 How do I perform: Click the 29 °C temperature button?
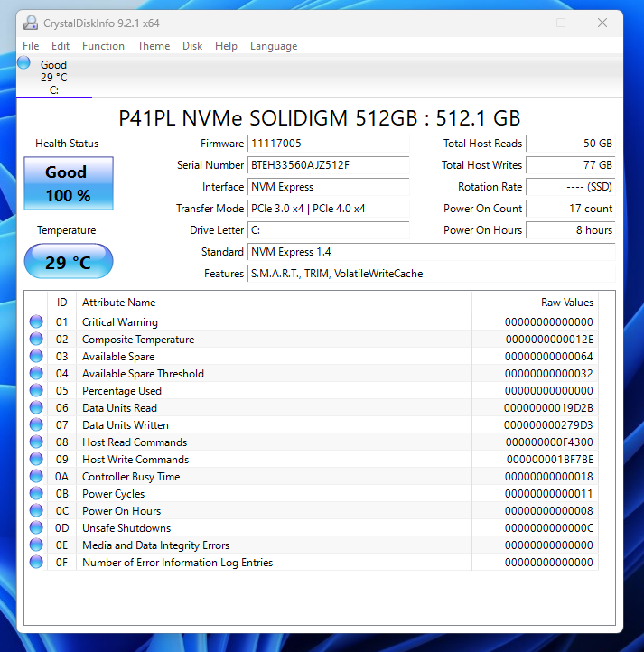69,262
